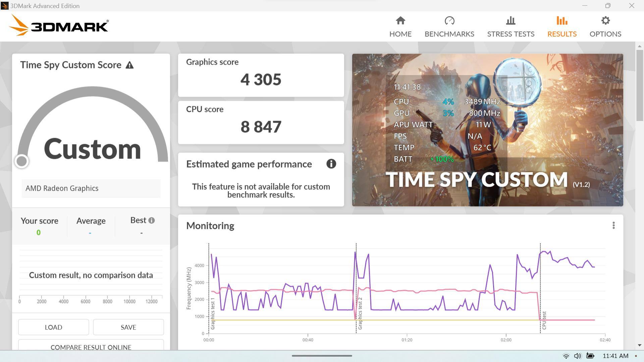Screen dimensions: 644x362
Task: Click the score gauge knob
Action: pyautogui.click(x=22, y=161)
